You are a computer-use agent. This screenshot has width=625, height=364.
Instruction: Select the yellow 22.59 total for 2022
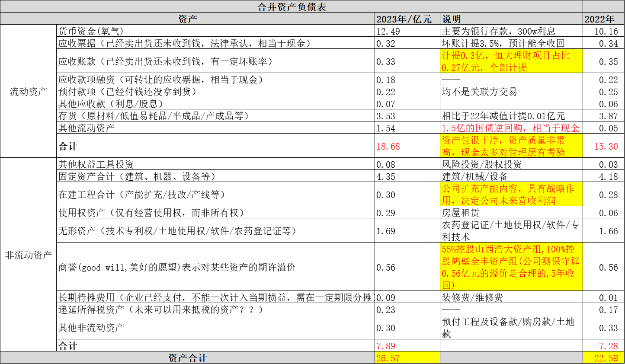click(603, 358)
